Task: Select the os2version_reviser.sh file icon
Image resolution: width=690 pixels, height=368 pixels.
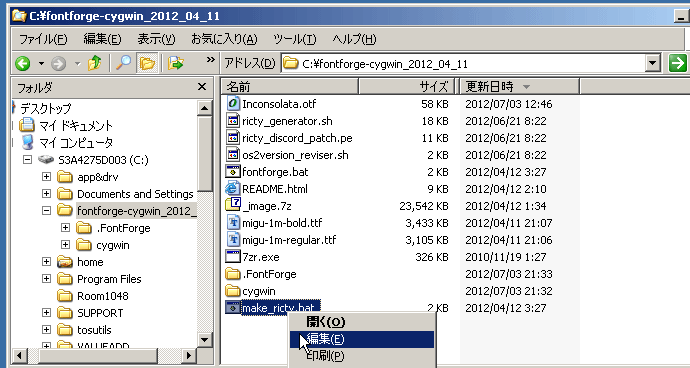Action: (x=233, y=155)
